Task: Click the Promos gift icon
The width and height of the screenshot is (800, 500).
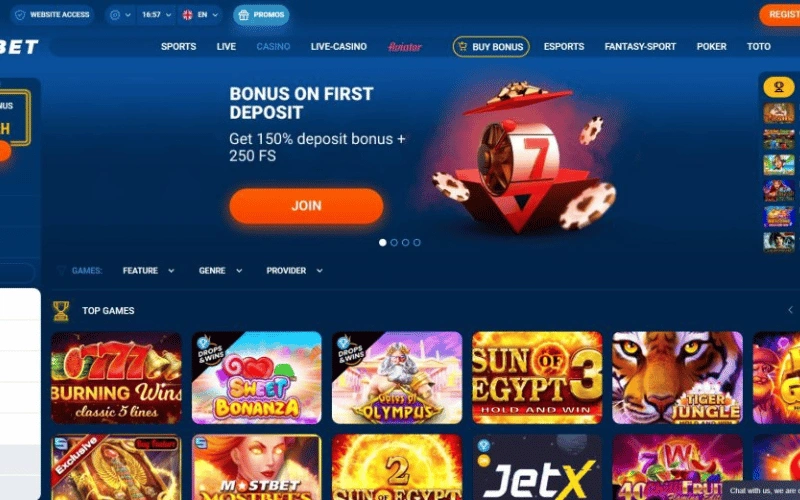Action: pos(244,15)
